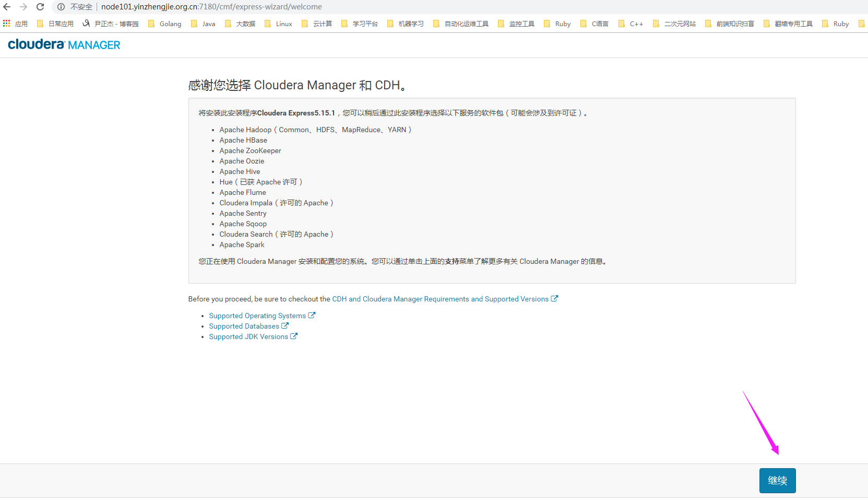Open the Java bookmark folder
The height and width of the screenshot is (500, 868).
pos(203,24)
